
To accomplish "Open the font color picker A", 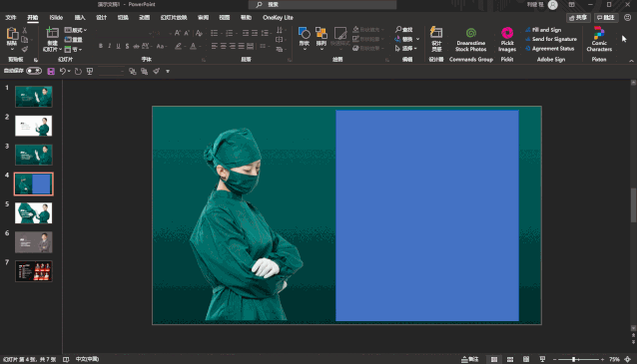I will [194, 46].
